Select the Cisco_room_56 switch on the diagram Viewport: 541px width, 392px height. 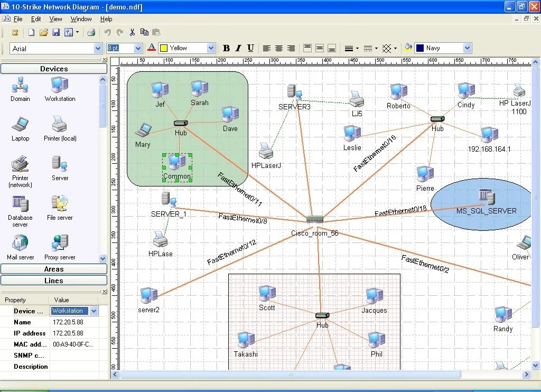pyautogui.click(x=314, y=220)
